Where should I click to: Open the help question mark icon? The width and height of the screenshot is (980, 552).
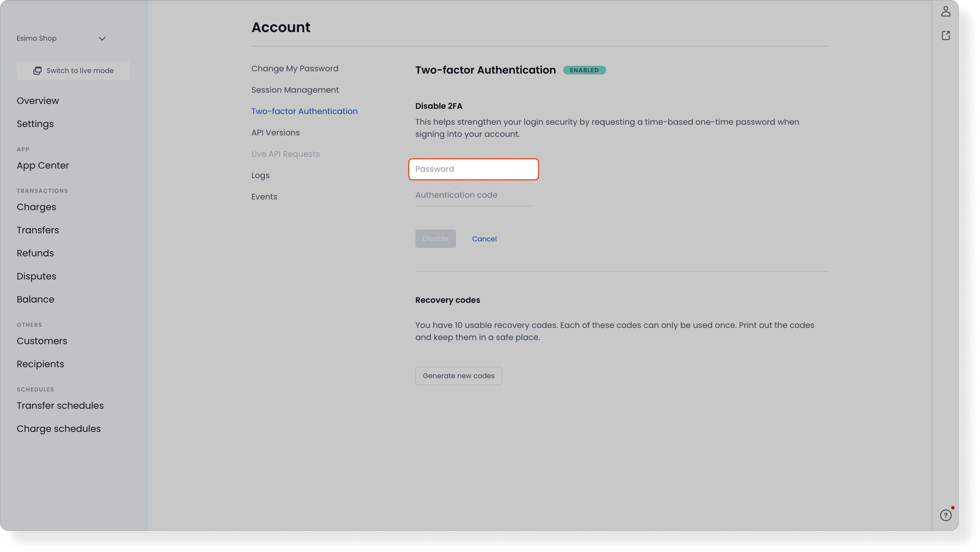click(945, 515)
